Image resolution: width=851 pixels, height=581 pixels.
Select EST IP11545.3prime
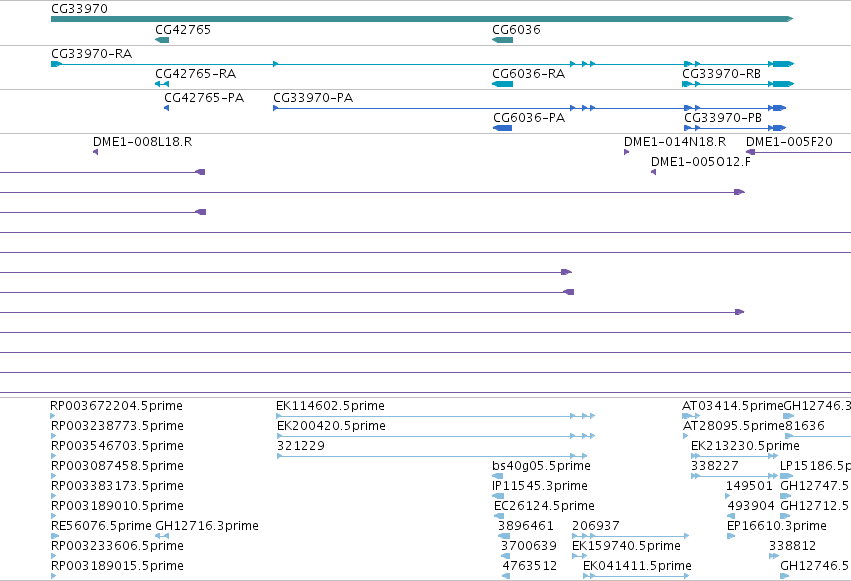click(498, 496)
